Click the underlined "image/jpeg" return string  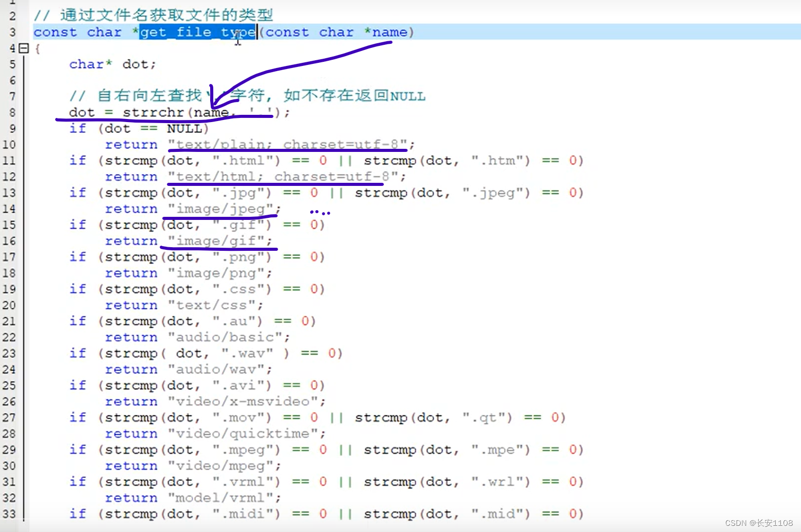(x=221, y=209)
